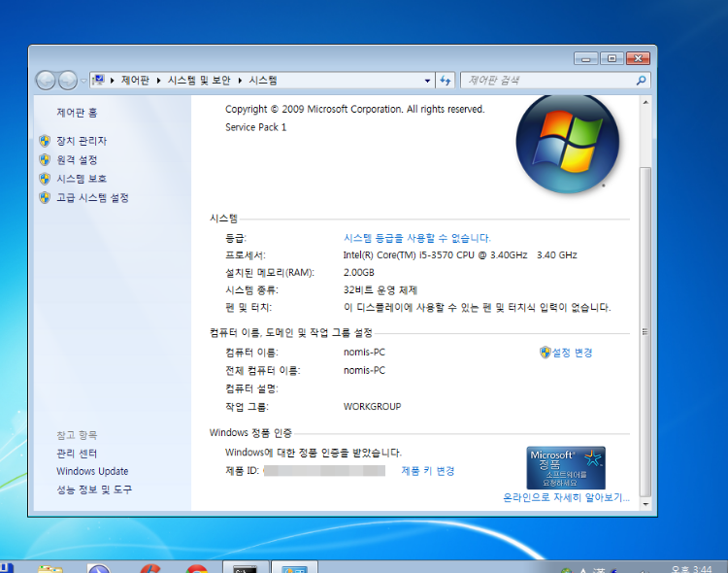Maximize the System window
The width and height of the screenshot is (728, 573).
pos(612,58)
